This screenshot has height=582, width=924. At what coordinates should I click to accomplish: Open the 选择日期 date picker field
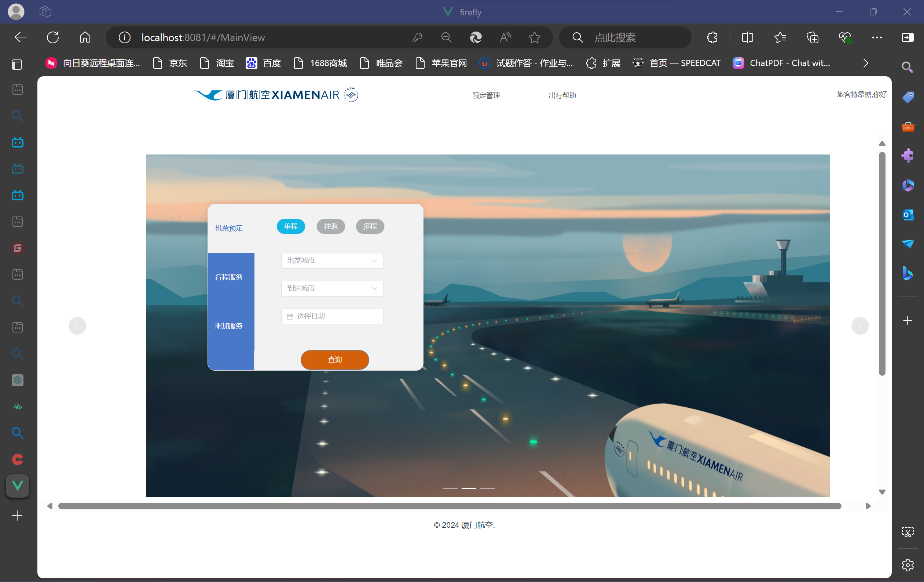click(332, 316)
